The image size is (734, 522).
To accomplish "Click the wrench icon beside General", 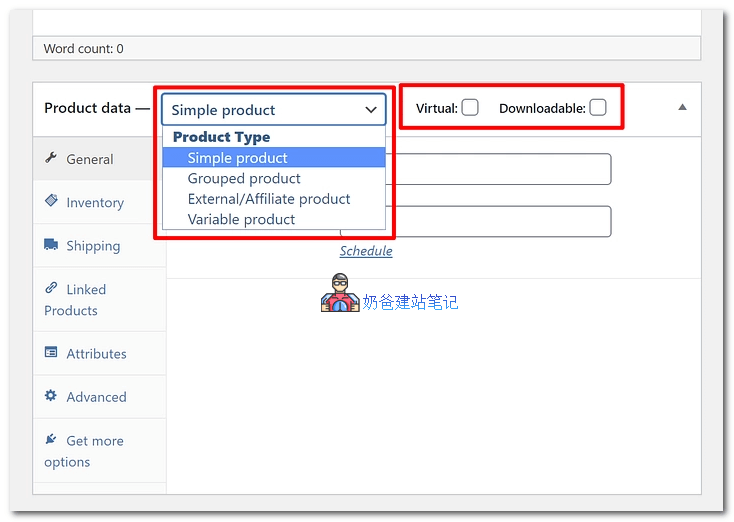I will click(x=51, y=158).
